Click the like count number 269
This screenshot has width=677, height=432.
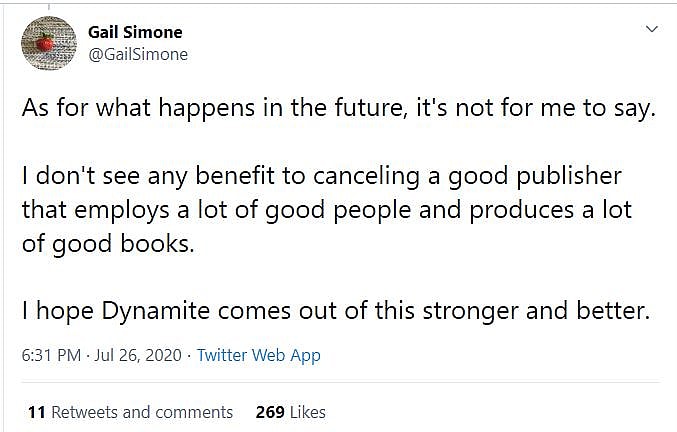coord(270,412)
